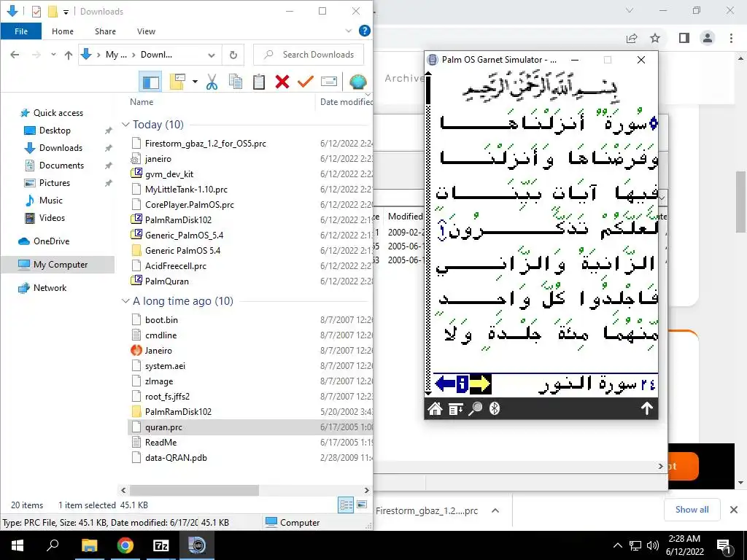Toggle Chrome side panel icon
747x560 pixels.
coord(684,38)
